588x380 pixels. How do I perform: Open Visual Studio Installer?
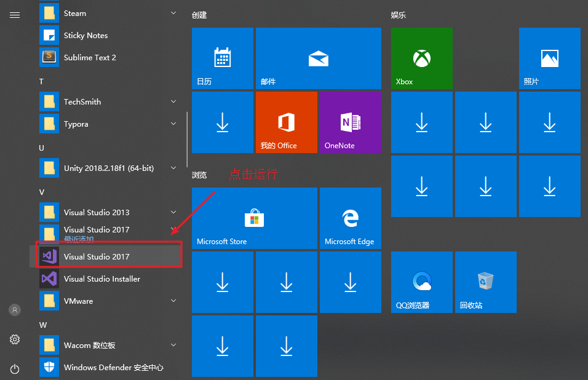point(101,279)
